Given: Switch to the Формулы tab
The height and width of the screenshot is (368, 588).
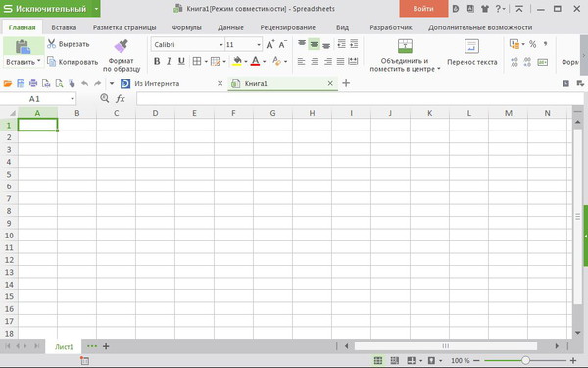Looking at the screenshot, I should (187, 27).
